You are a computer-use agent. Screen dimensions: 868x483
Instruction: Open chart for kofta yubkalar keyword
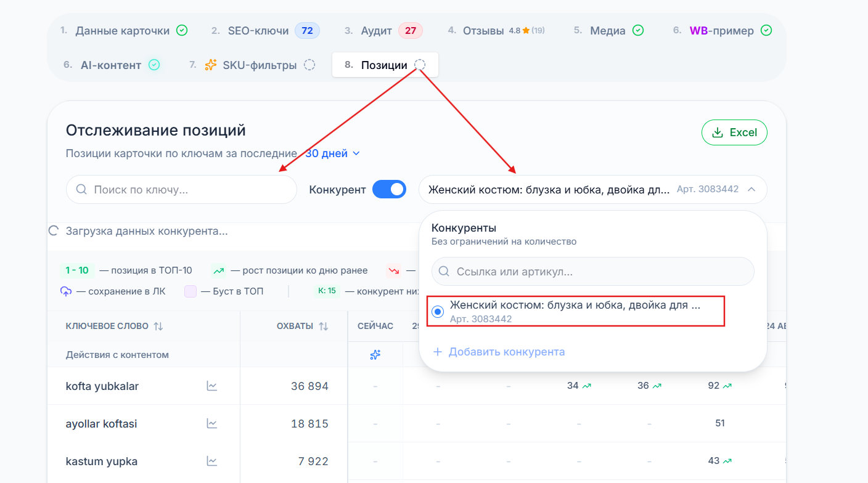(x=212, y=386)
